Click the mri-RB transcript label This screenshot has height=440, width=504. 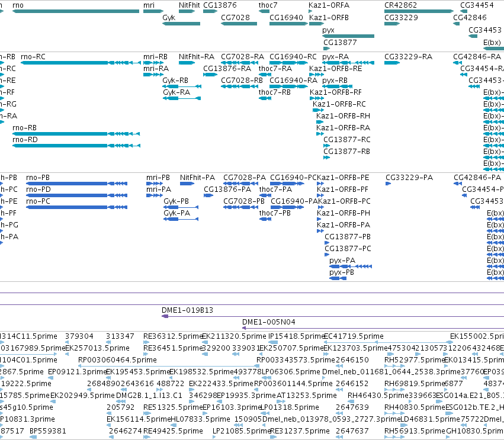pos(155,57)
